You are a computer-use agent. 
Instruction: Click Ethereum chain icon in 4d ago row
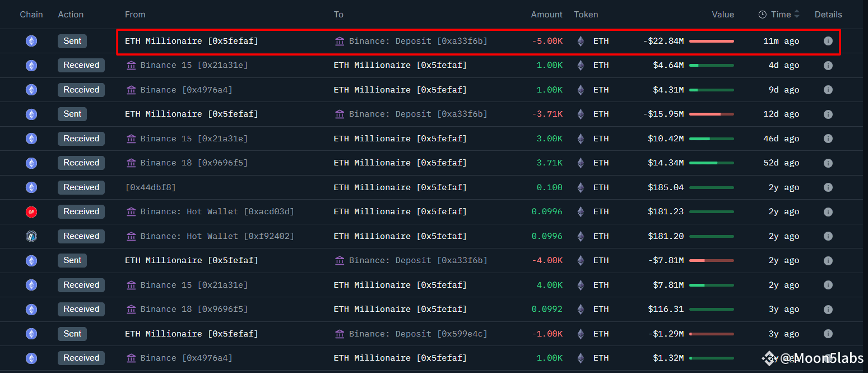pyautogui.click(x=31, y=65)
